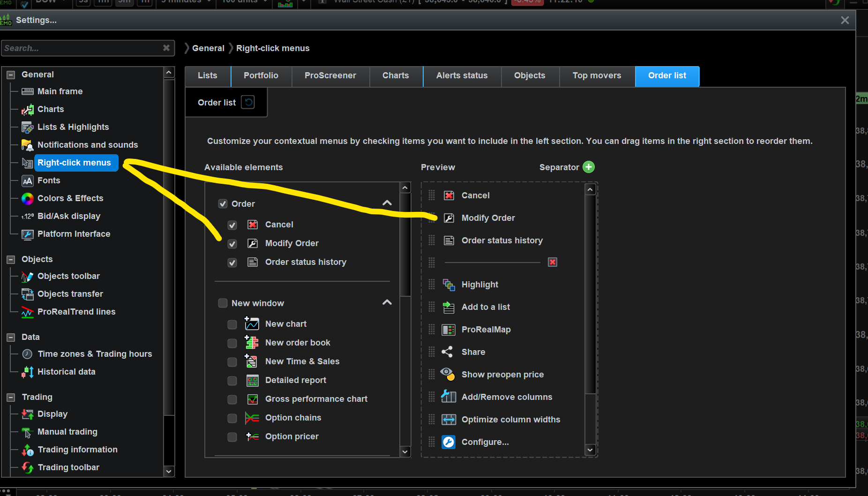Click the Time zones & Trading hours clock icon
This screenshot has height=496, width=868.
28,354
